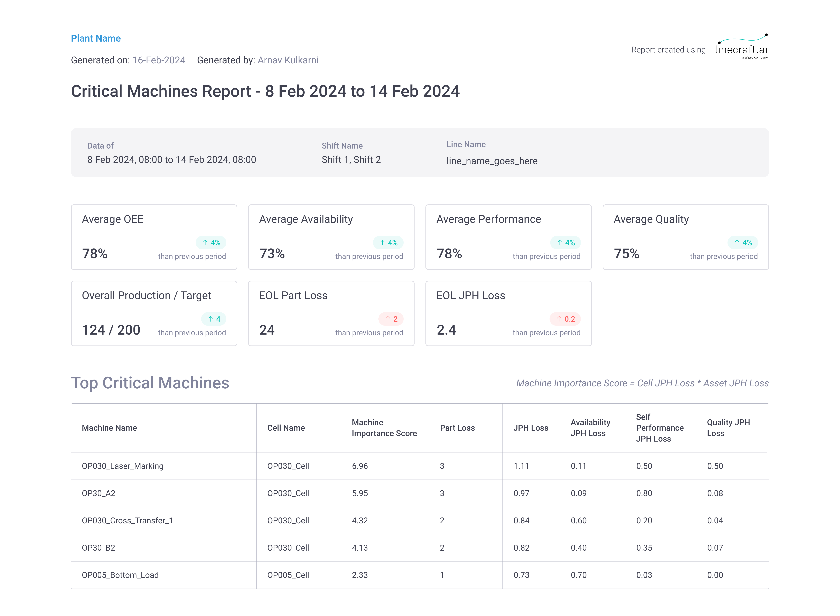Screen dimensions: 840x616
Task: Click the Average Quality 4% increase badge
Action: [742, 243]
